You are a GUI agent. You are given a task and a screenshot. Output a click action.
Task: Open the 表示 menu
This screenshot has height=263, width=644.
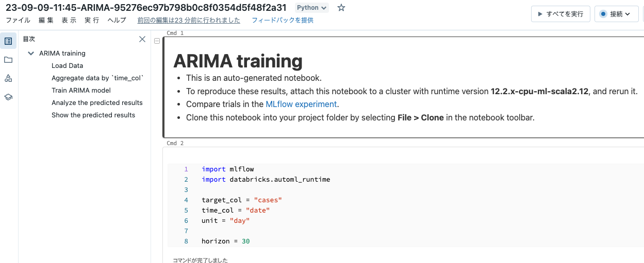click(69, 20)
